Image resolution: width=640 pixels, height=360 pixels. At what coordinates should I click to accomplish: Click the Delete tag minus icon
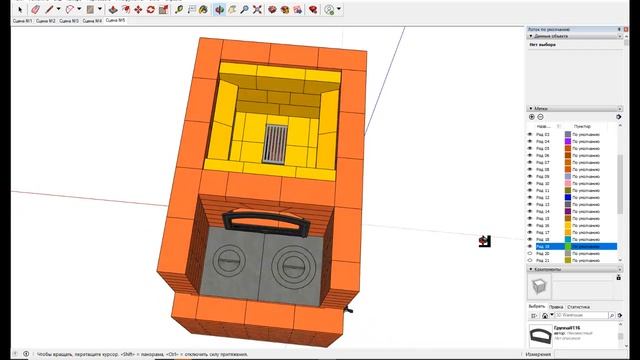pyautogui.click(x=540, y=117)
